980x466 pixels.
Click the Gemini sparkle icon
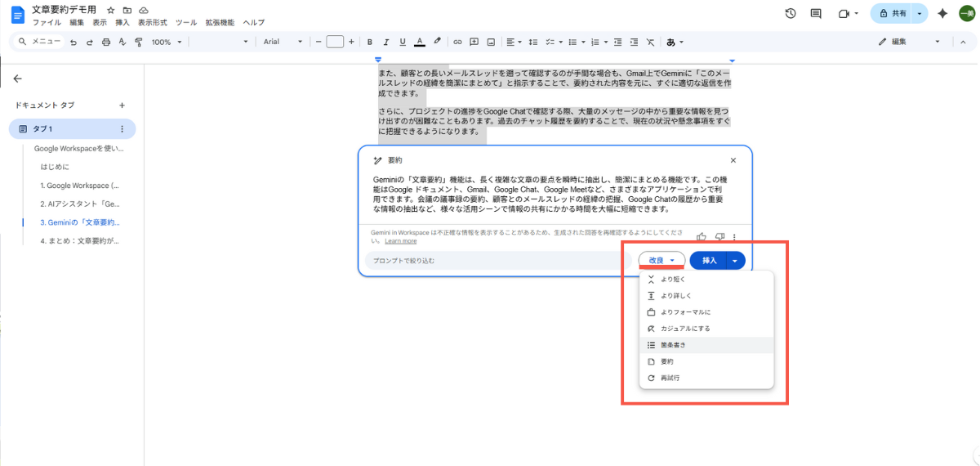[942, 14]
